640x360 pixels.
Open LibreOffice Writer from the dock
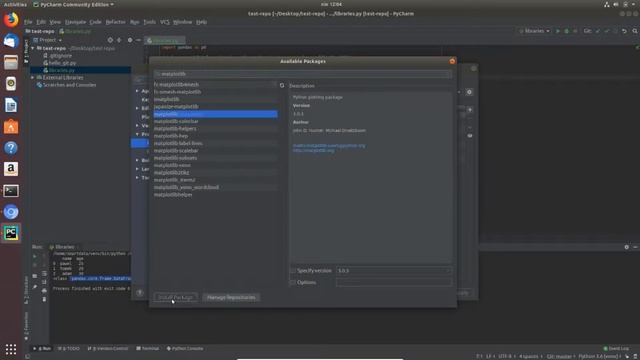coord(11,105)
